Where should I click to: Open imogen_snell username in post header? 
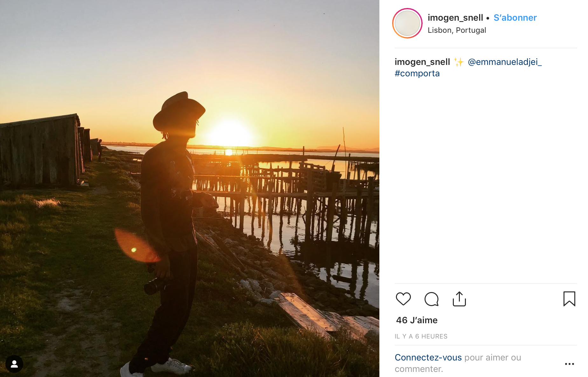pyautogui.click(x=455, y=18)
